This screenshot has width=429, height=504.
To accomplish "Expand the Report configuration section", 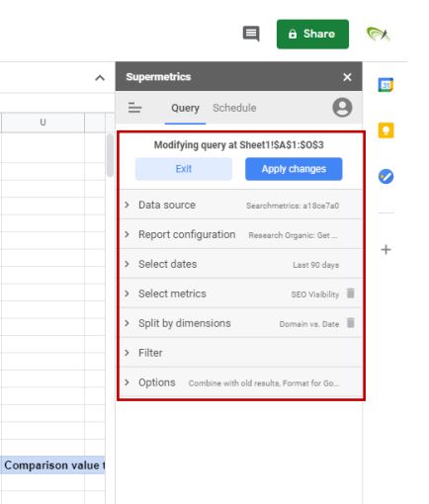I will pos(240,234).
